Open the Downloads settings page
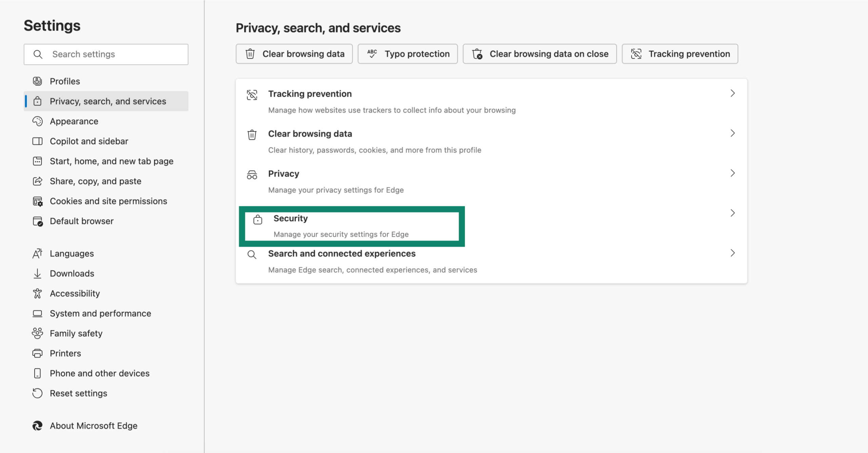Viewport: 868px width, 453px height. click(x=72, y=273)
